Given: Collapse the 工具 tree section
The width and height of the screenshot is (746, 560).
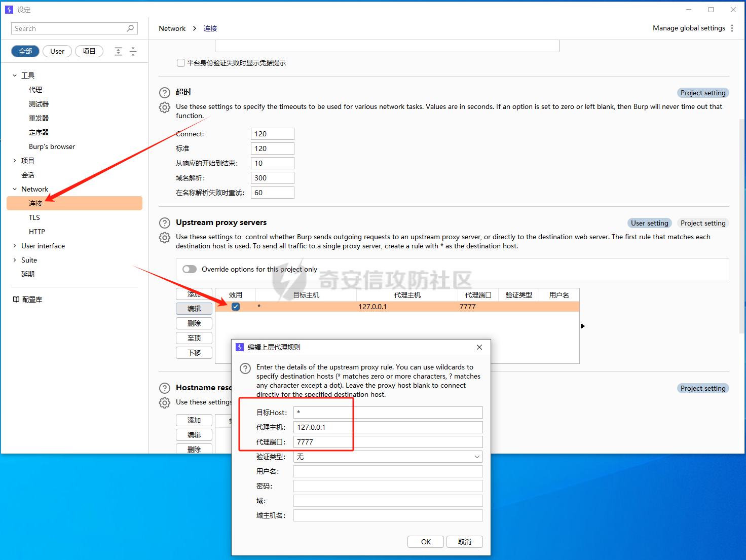Looking at the screenshot, I should [15, 76].
